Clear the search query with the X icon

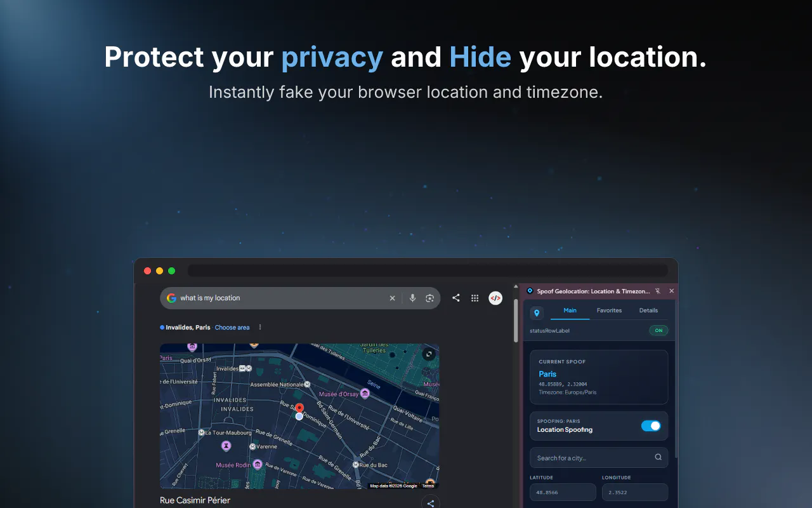tap(392, 298)
